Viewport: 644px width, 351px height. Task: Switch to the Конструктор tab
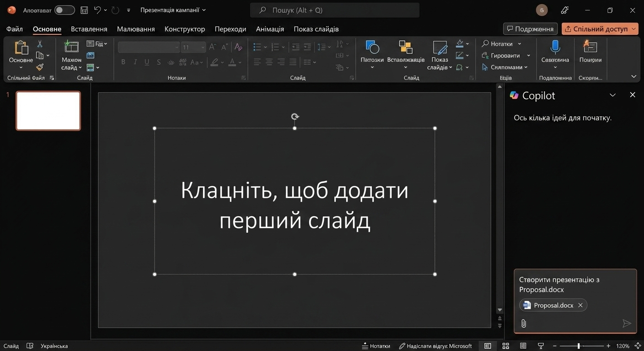[x=185, y=29]
